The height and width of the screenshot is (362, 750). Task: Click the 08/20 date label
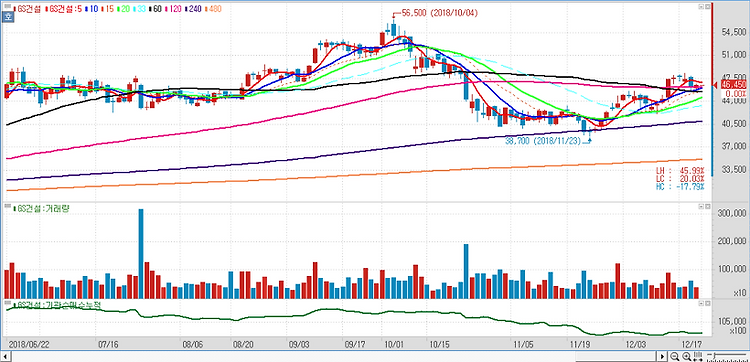point(243,344)
